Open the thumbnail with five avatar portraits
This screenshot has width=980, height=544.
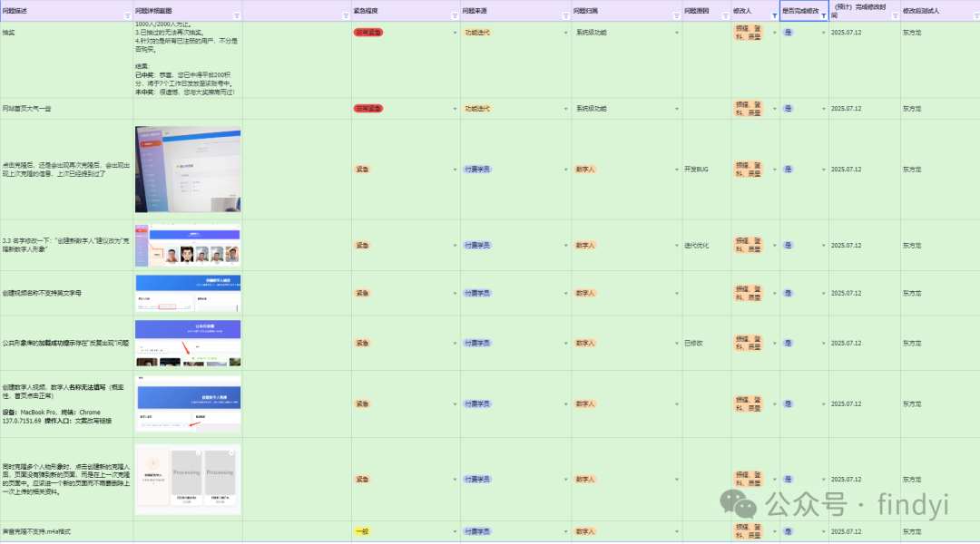tap(188, 246)
